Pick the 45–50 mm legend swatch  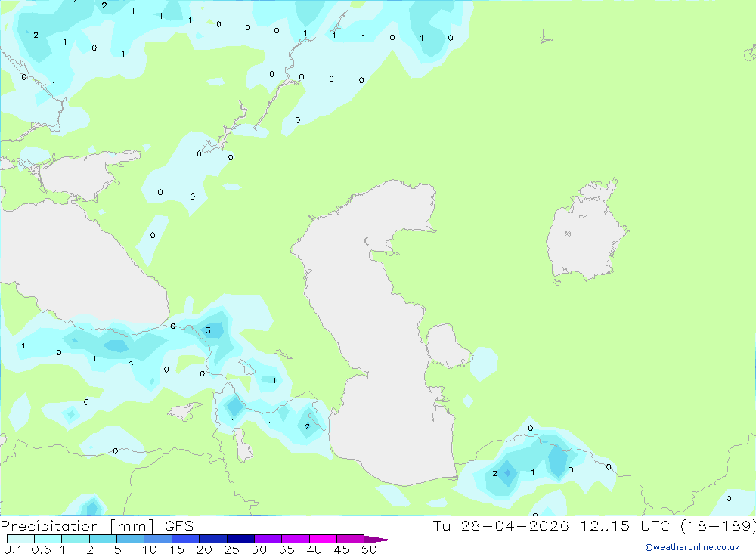tap(351, 539)
